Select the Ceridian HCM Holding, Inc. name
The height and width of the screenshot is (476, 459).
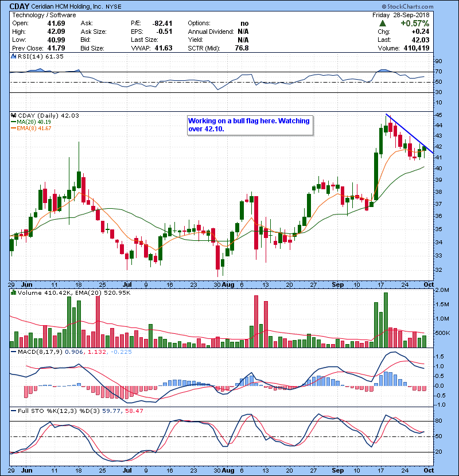tap(67, 6)
